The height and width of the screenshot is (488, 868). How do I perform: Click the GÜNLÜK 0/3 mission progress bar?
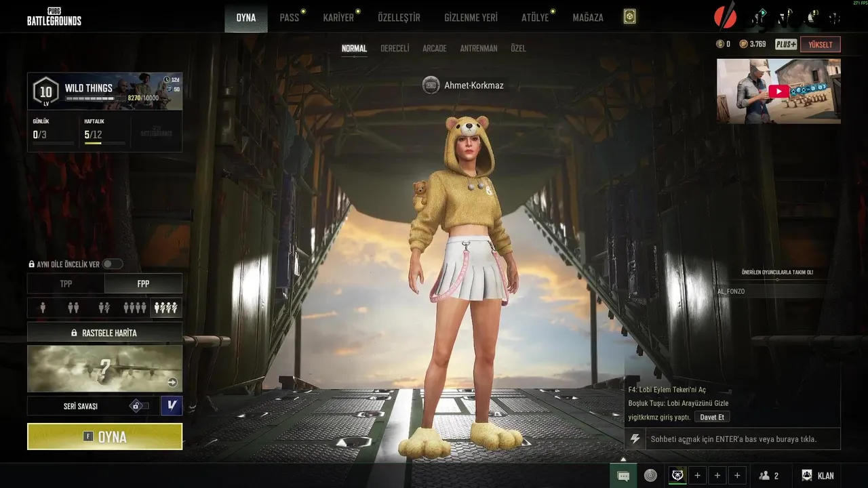click(x=54, y=143)
